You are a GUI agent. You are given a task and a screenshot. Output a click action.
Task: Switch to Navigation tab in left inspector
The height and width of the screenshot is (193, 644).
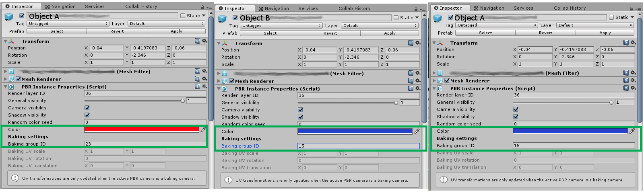[x=60, y=6]
